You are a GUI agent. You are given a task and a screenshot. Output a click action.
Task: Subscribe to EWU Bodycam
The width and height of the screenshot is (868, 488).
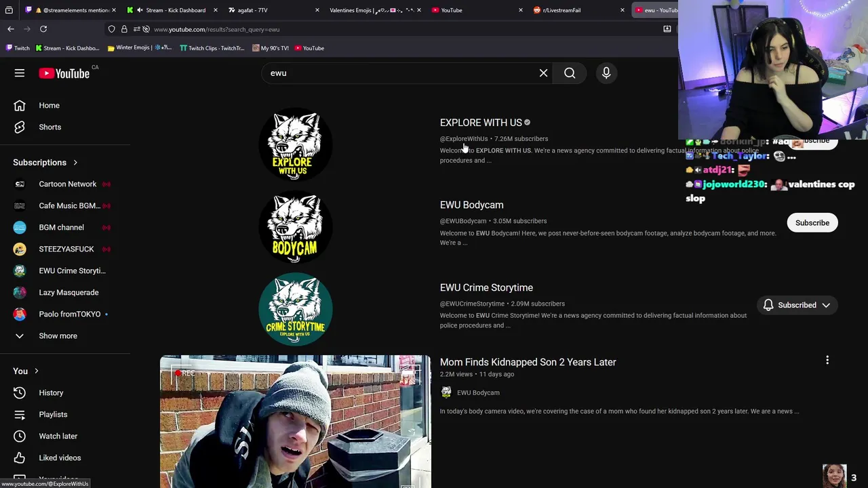pyautogui.click(x=812, y=223)
